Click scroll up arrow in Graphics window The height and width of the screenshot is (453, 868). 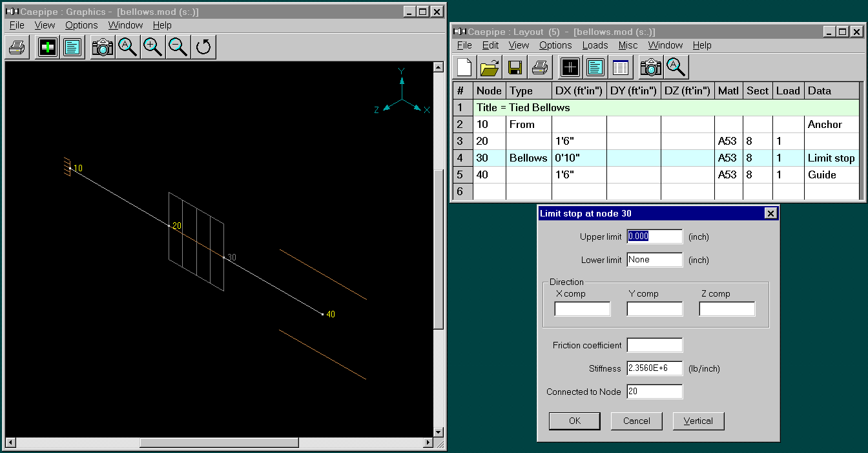pyautogui.click(x=439, y=67)
